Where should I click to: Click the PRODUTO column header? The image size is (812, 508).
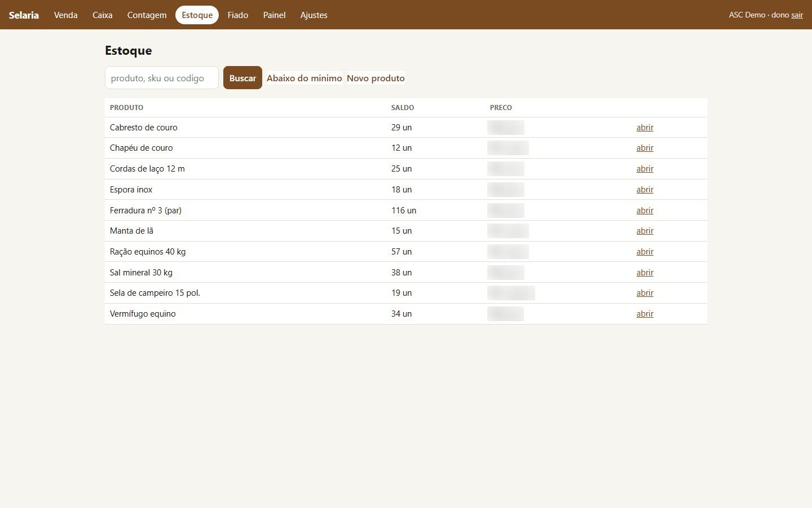pos(127,107)
